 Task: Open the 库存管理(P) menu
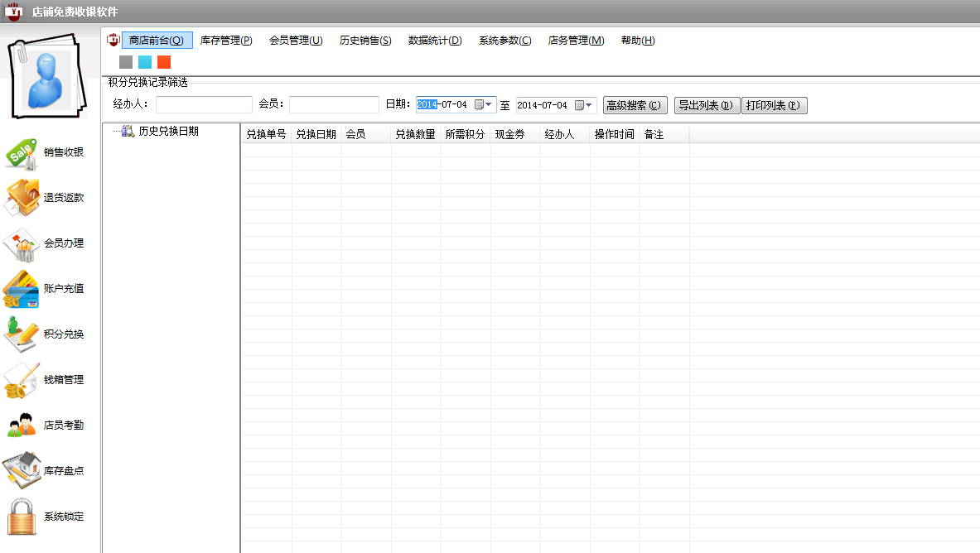226,41
